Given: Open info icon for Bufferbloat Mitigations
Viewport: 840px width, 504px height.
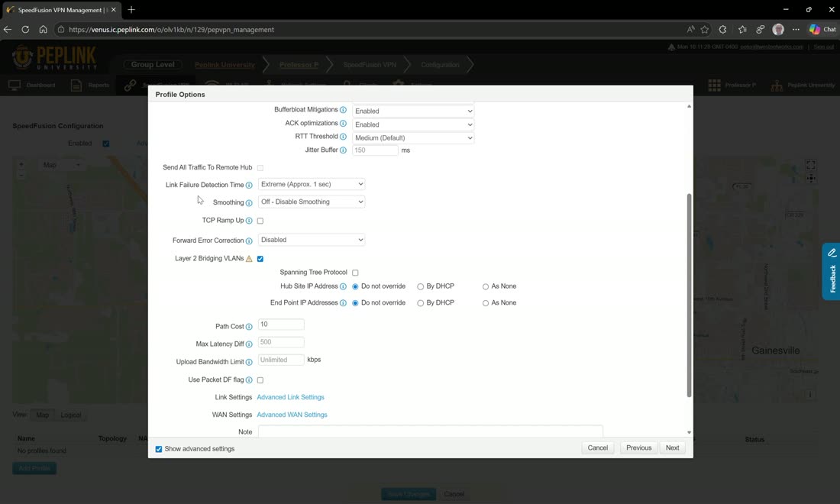Looking at the screenshot, I should click(343, 110).
